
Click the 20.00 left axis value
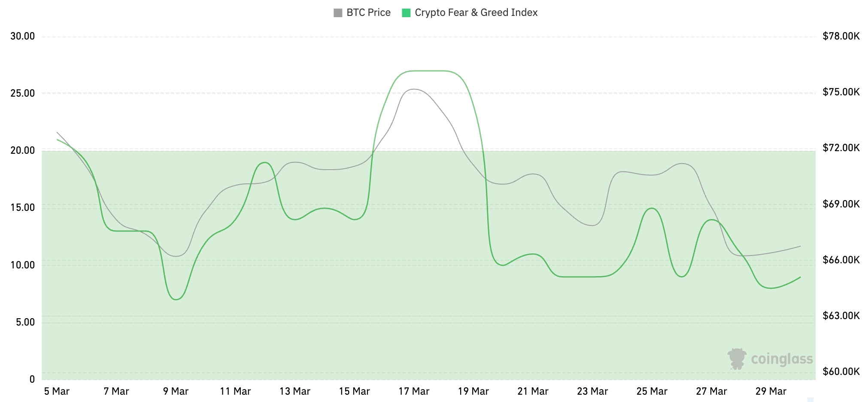[x=23, y=150]
